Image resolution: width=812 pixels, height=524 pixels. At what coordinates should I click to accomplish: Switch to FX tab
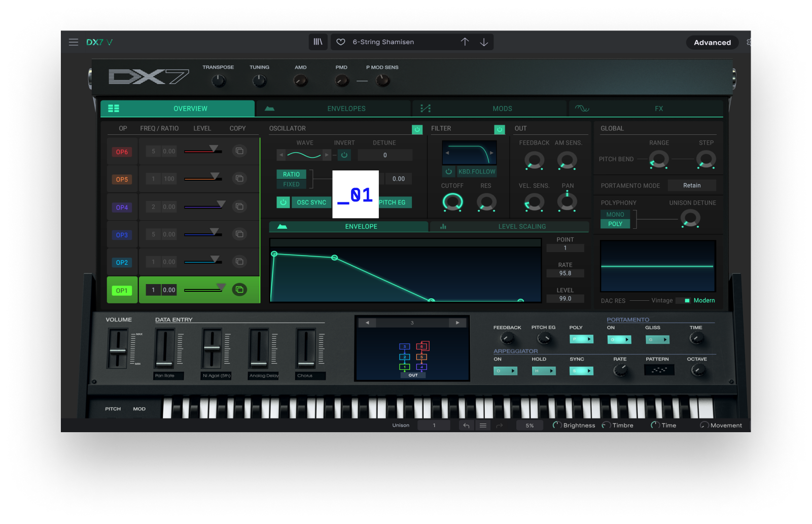tap(646, 109)
